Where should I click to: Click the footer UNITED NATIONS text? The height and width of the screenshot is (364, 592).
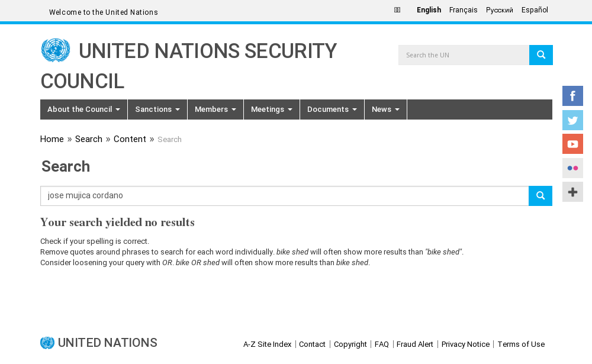[108, 343]
